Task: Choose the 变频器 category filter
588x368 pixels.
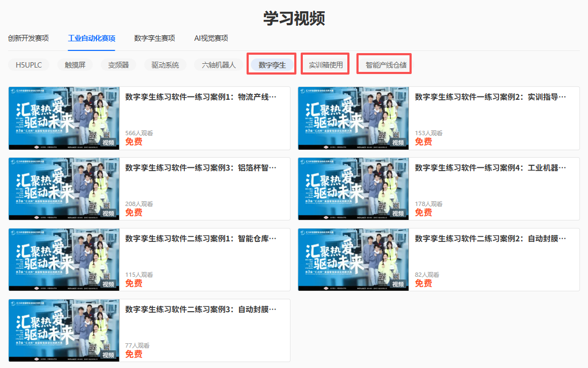Action: coord(118,64)
